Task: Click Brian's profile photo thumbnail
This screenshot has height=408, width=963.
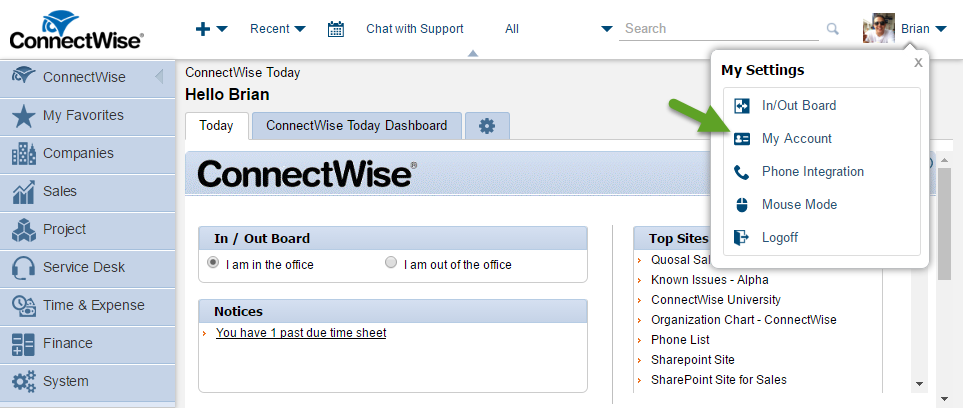Action: coord(879,28)
